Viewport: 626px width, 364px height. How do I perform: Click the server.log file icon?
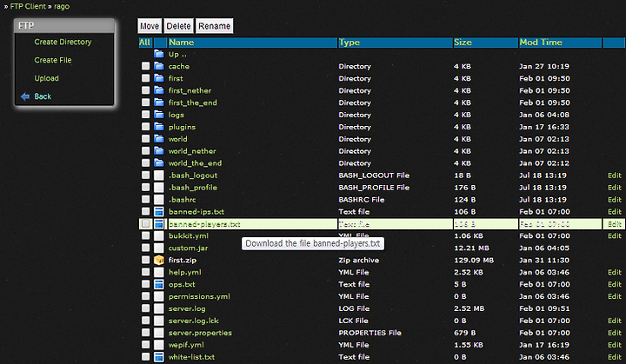[159, 308]
